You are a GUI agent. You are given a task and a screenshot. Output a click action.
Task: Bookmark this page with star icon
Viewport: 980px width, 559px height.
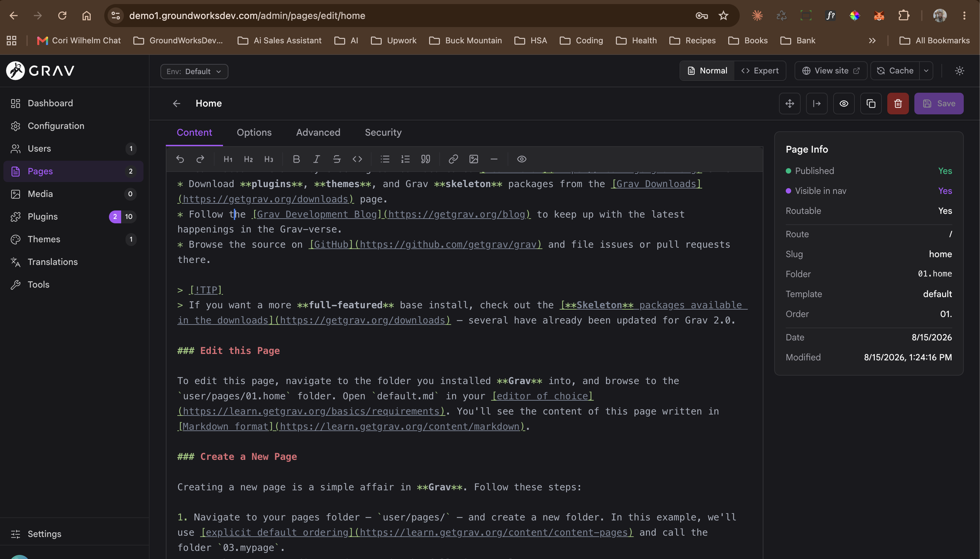click(723, 16)
